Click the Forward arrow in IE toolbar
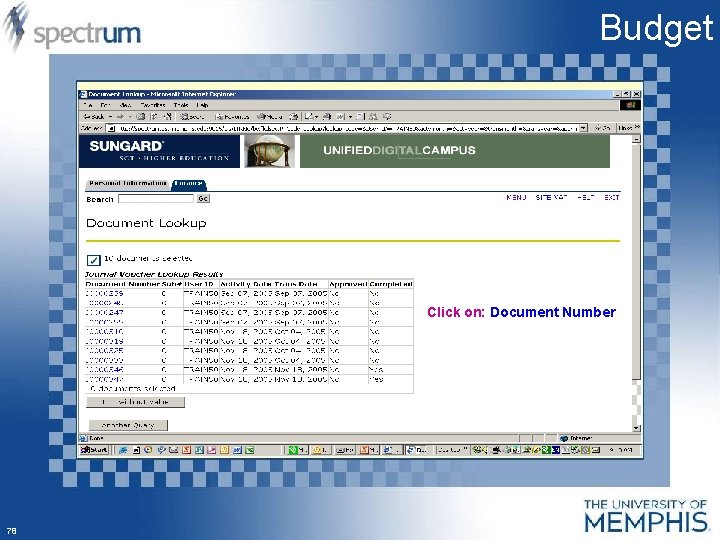720x540 pixels. tap(120, 117)
